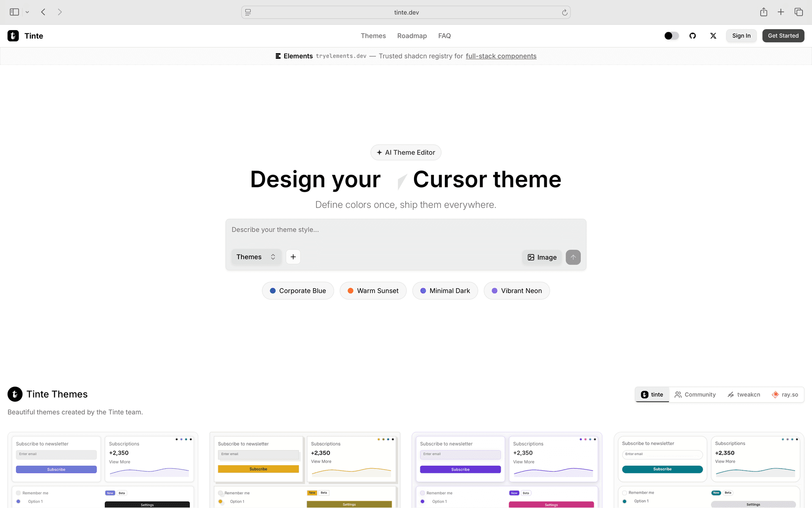Image resolution: width=812 pixels, height=508 pixels.
Task: Click the plus icon next to the Themes selector
Action: click(293, 257)
